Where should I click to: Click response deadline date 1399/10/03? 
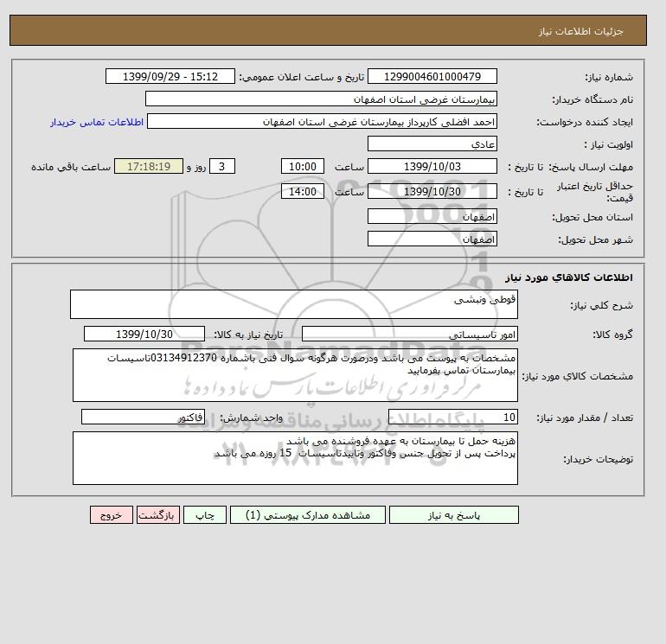[432, 167]
